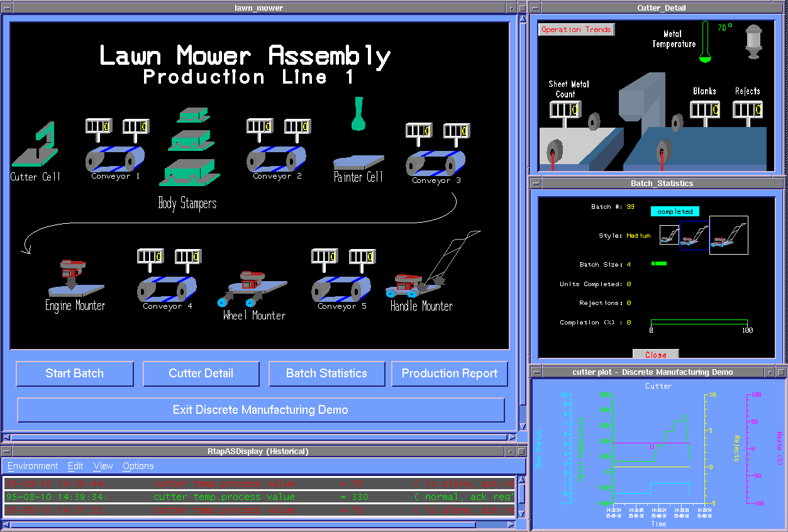The image size is (788, 532).
Task: Click the Metal Temperature thermometer
Action: click(x=705, y=42)
